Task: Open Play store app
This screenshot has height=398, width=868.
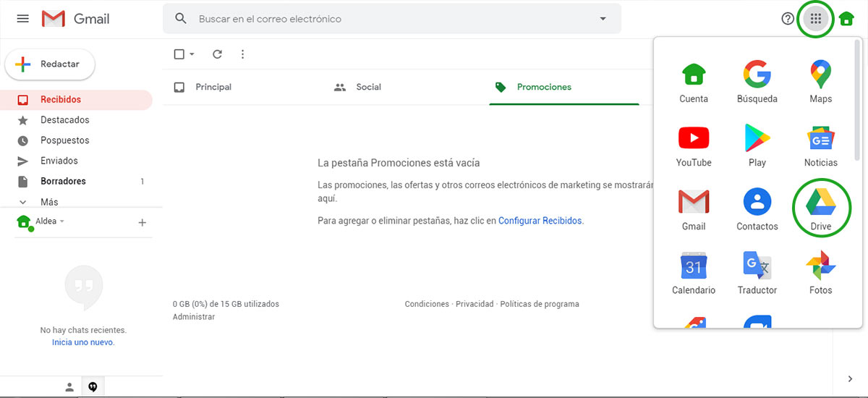Action: (x=757, y=146)
